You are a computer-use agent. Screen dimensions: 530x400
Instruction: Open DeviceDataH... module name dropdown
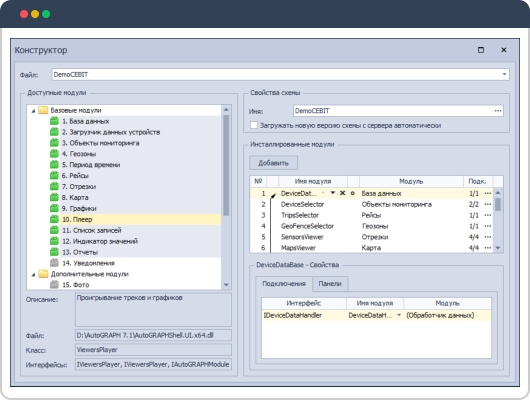[x=399, y=315]
